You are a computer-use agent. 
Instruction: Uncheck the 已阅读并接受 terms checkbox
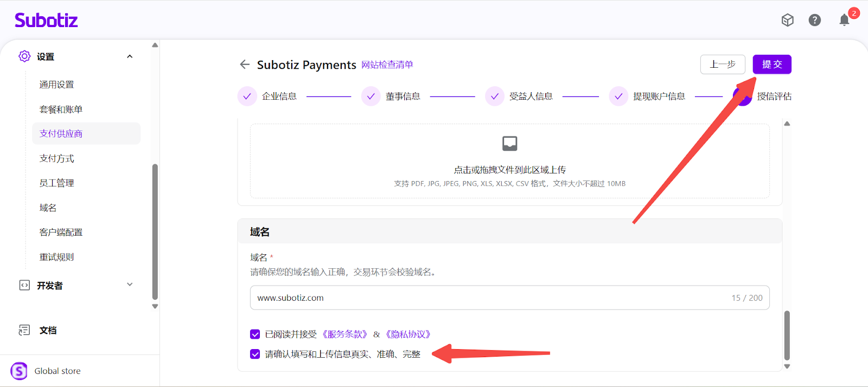255,334
